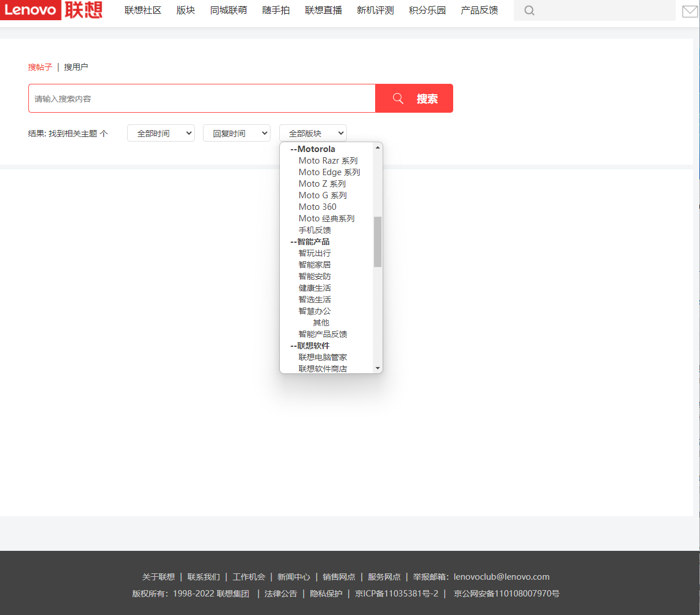This screenshot has height=615, width=700.
Task: Select Moto Edge 系列 option
Action: (x=329, y=172)
